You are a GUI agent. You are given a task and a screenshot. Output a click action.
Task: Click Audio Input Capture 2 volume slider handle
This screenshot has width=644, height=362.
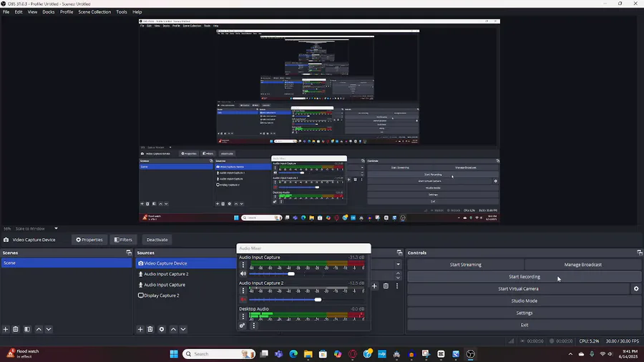point(318,300)
